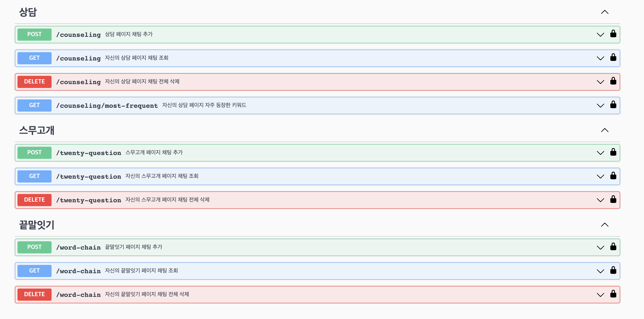Collapse the 상담 section with its chevron
The image size is (644, 319).
pos(605,12)
